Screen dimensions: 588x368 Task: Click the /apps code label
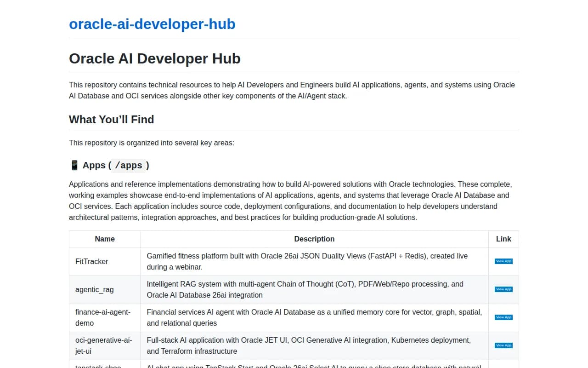click(128, 166)
